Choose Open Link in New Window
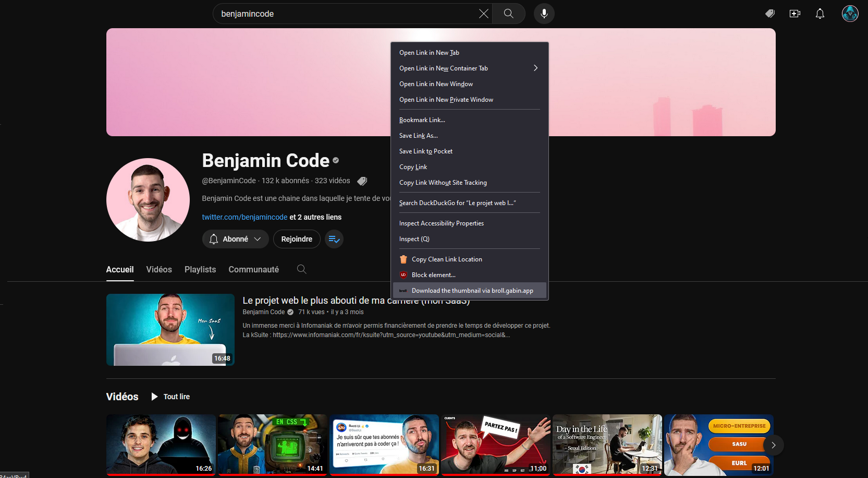Image resolution: width=868 pixels, height=478 pixels. (x=469, y=84)
